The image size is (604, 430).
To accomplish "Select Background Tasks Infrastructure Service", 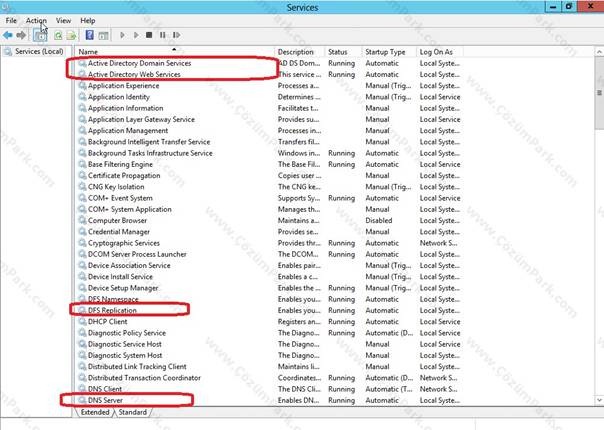I will (150, 153).
